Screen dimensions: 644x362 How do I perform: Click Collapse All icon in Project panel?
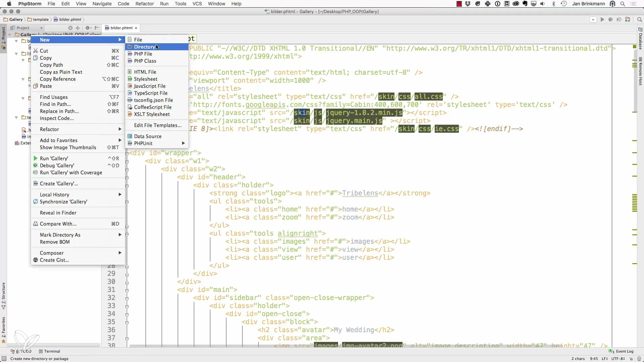78,28
